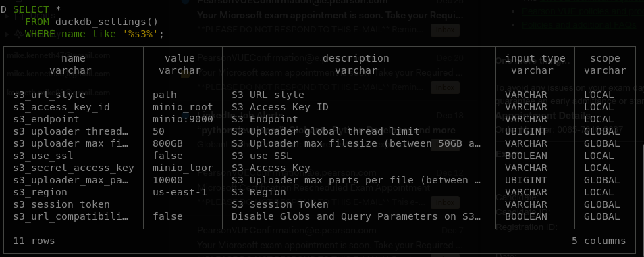
Task: Expand the Drafts folder arrow
Action: tap(7, 17)
